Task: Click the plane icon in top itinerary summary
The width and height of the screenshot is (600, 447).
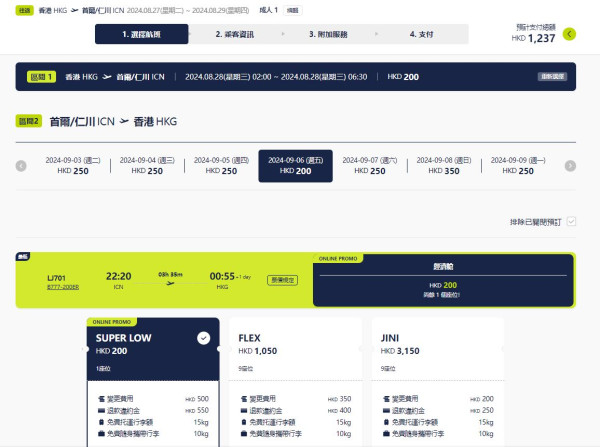Action: (74, 10)
